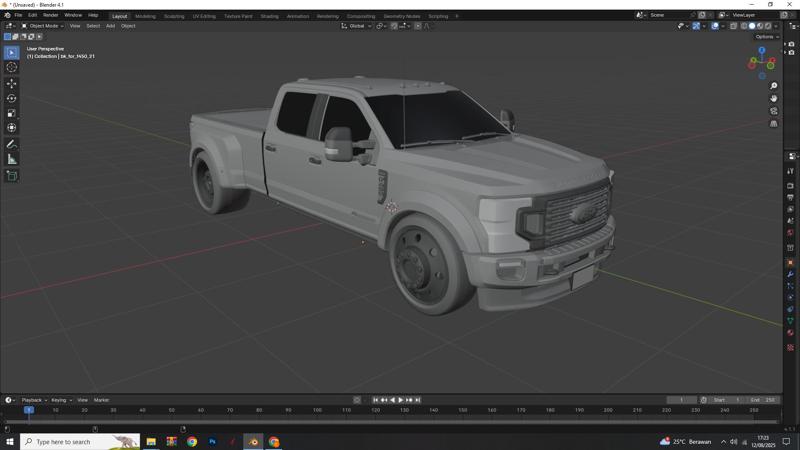
Task: Switch to solid viewport shading
Action: point(752,26)
